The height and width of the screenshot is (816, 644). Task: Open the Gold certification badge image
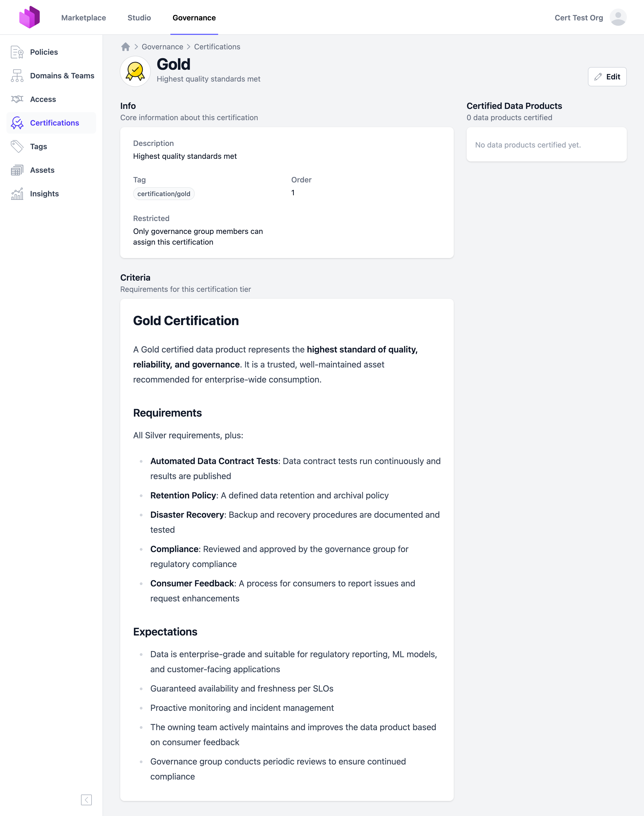135,71
